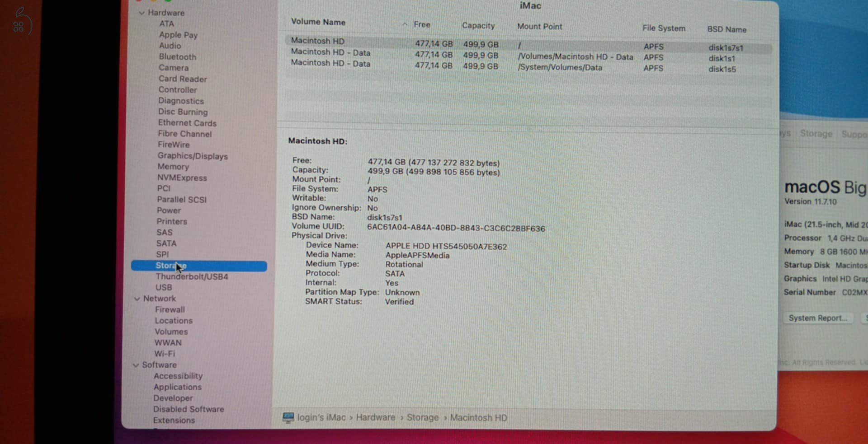Collapse the Network section

coord(137,298)
